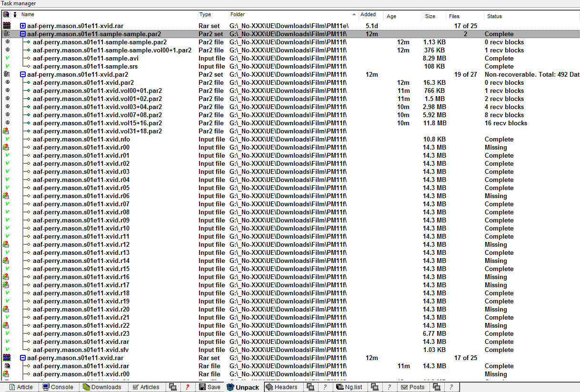
Task: Switch to the Console tab
Action: pyautogui.click(x=59, y=387)
